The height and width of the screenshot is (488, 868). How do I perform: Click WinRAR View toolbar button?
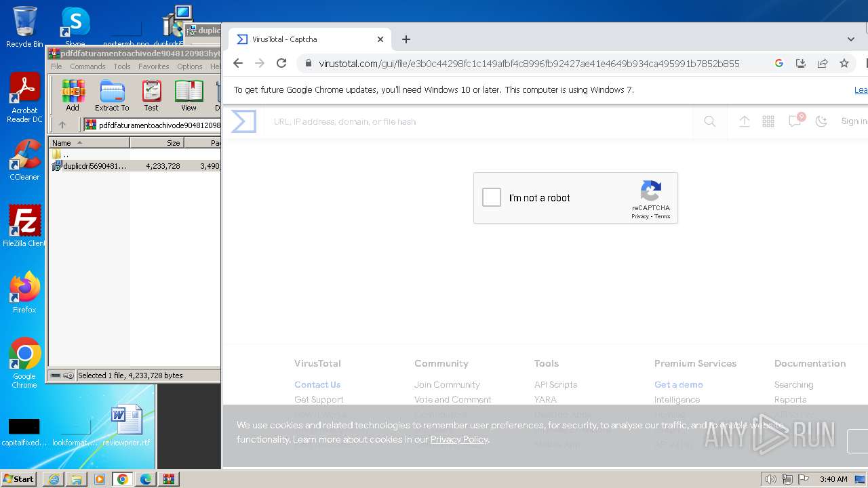[189, 96]
